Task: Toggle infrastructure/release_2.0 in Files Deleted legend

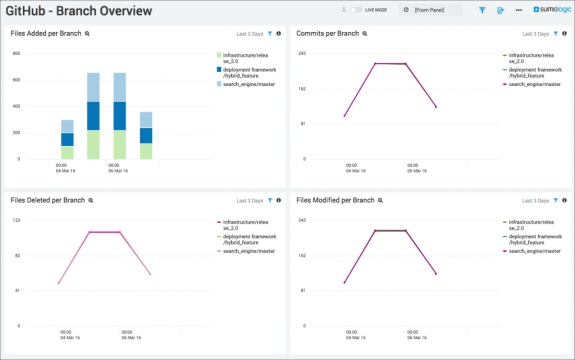Action: (242, 225)
